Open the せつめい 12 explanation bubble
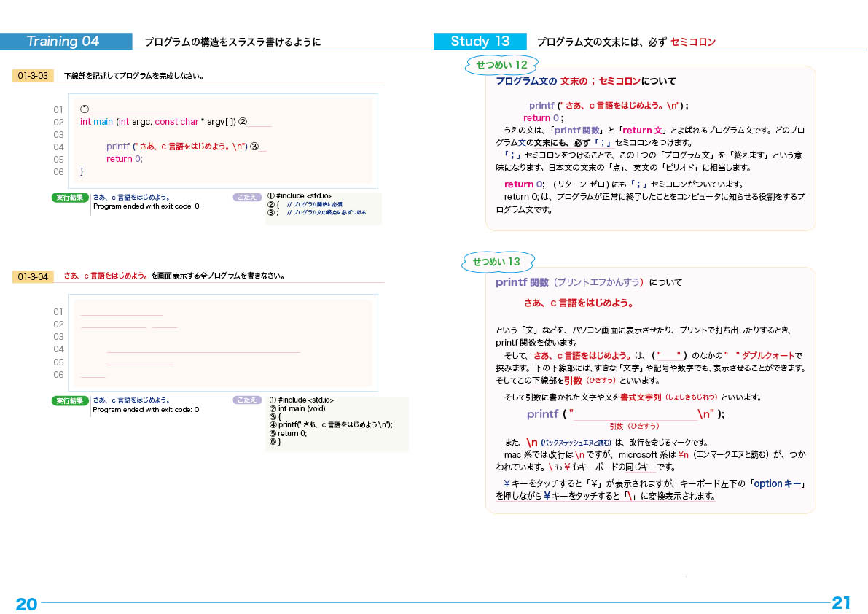This screenshot has height=614, width=868. [x=501, y=64]
